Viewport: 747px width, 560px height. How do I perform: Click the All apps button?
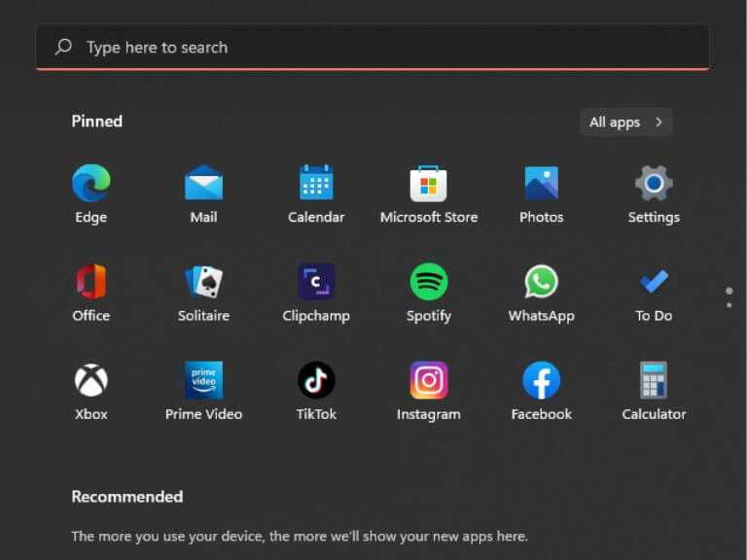click(x=625, y=122)
